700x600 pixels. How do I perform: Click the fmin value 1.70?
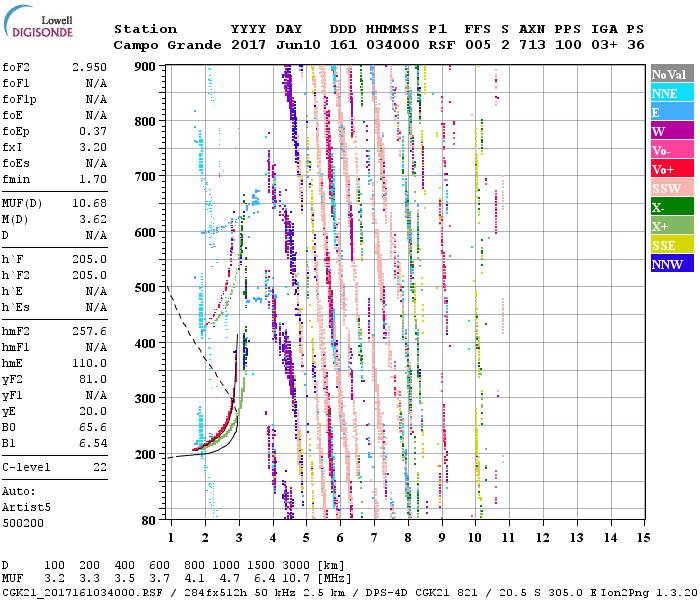[x=93, y=179]
